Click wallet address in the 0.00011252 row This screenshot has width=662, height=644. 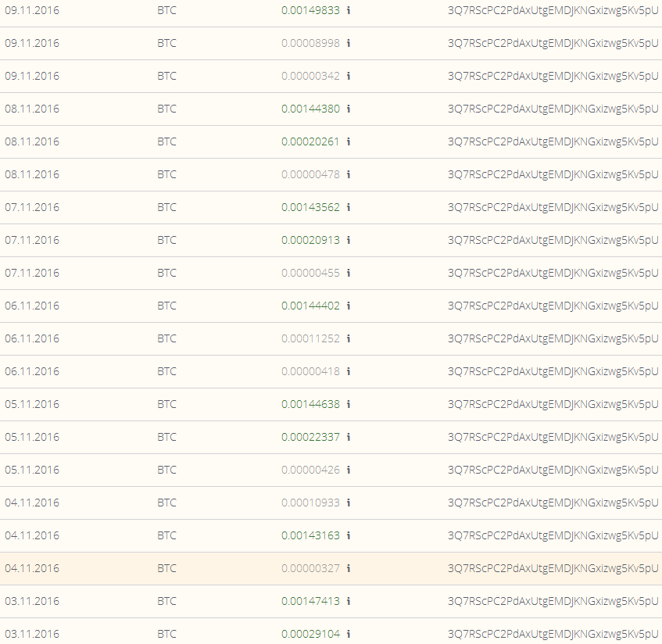[553, 338]
